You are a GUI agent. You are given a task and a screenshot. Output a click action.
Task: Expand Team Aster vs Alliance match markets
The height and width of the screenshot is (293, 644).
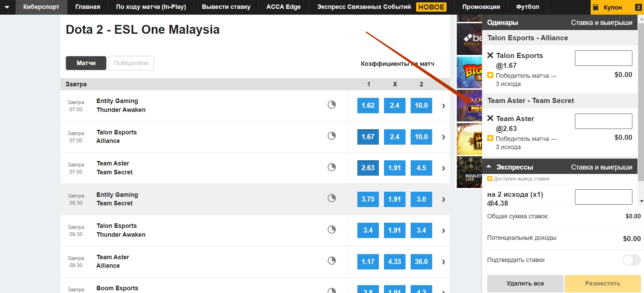[443, 262]
